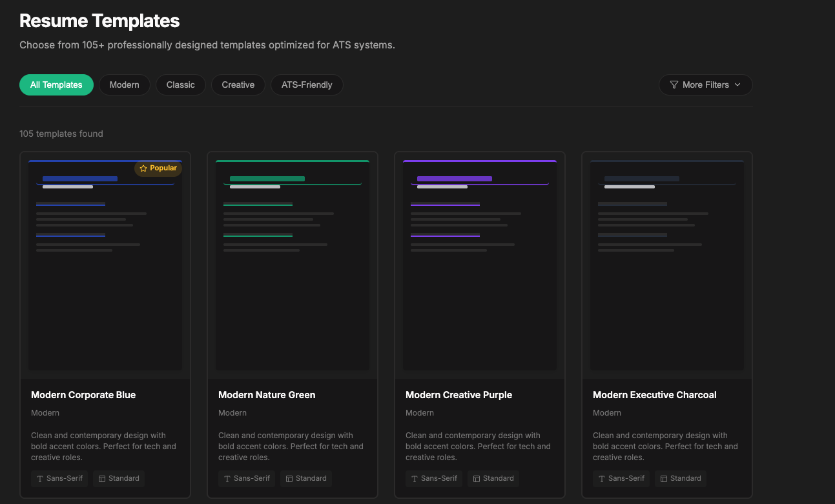Switch to the Classic filter tab

(180, 85)
